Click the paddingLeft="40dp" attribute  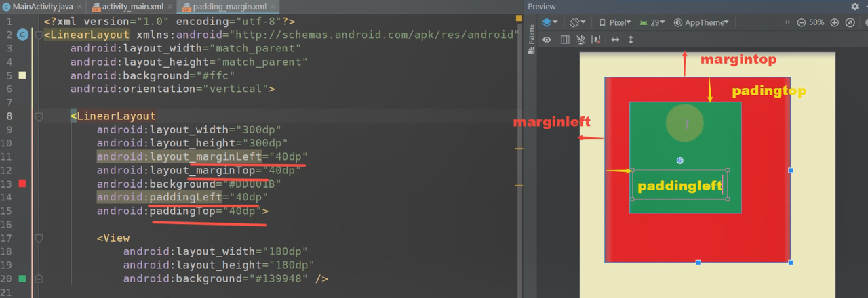click(x=182, y=197)
